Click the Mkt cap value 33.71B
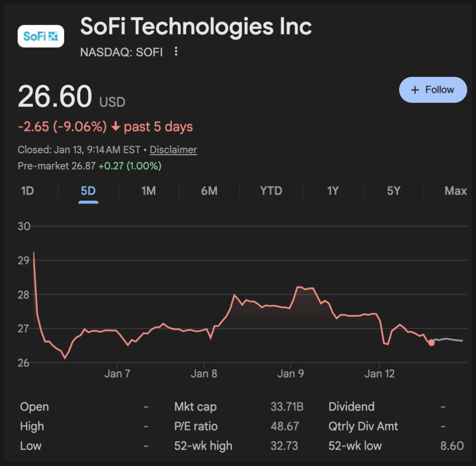Screen dimensions: 476x466 (287, 407)
